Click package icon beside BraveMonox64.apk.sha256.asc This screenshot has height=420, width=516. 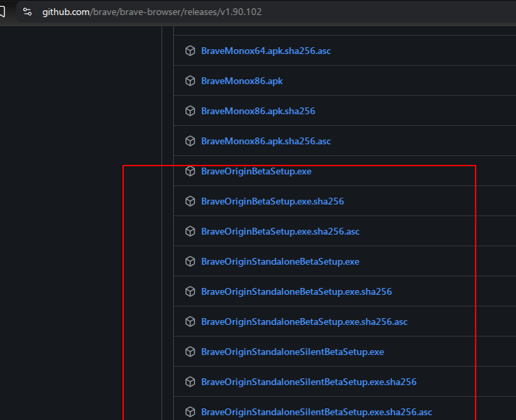pyautogui.click(x=190, y=51)
